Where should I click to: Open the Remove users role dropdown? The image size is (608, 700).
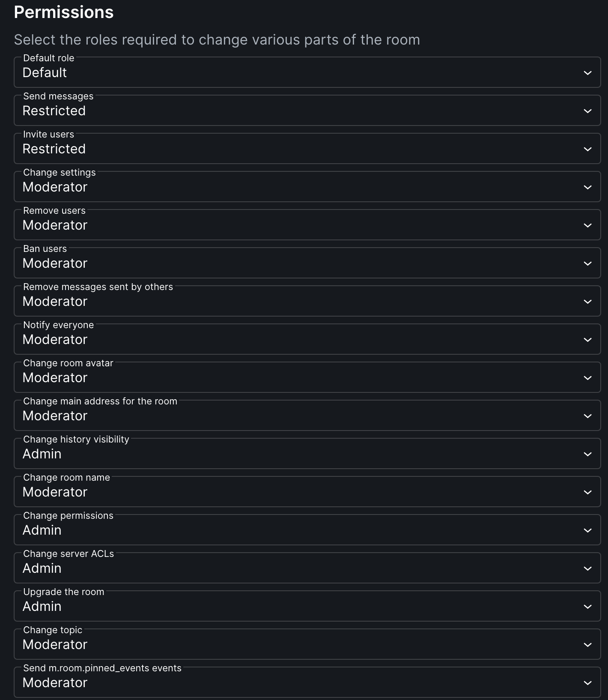coord(307,225)
